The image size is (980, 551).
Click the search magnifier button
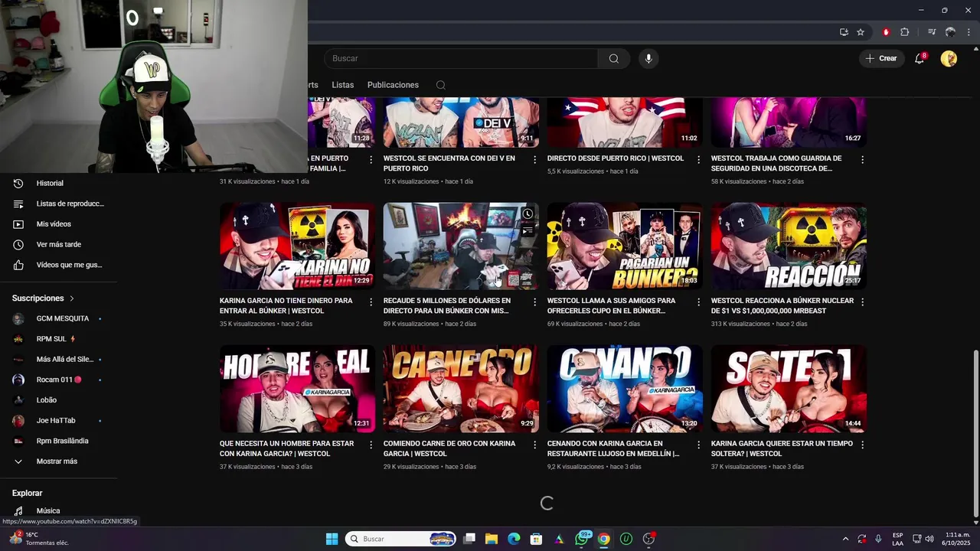(x=614, y=59)
